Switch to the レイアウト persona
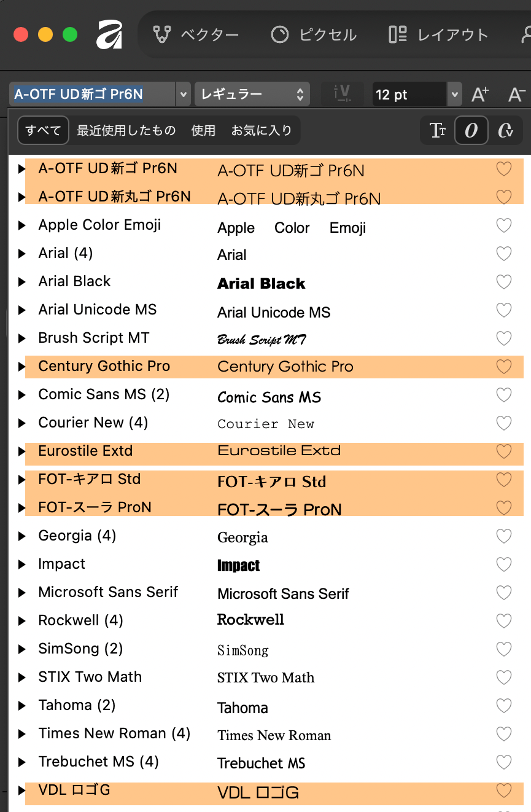 pyautogui.click(x=438, y=34)
